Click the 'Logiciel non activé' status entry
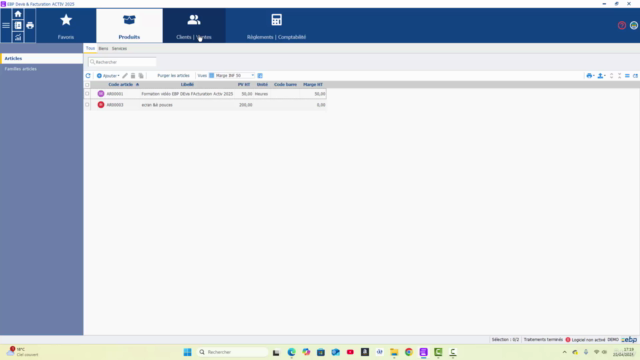 coord(585,340)
